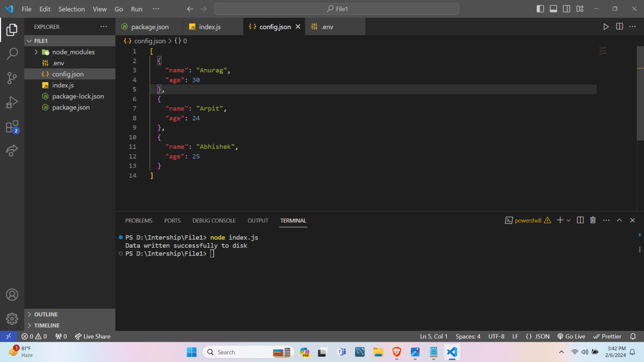The width and height of the screenshot is (644, 362).
Task: Click the Prettier status bar item
Action: point(607,336)
